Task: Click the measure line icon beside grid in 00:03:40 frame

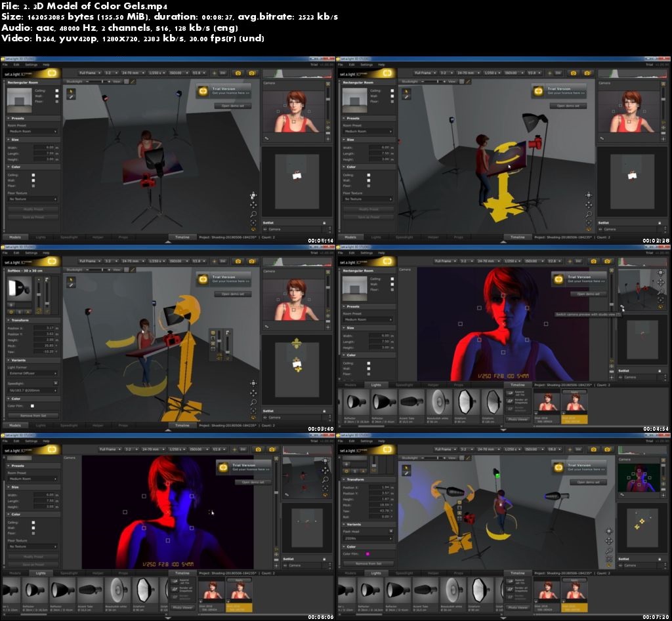Action: coord(133,270)
